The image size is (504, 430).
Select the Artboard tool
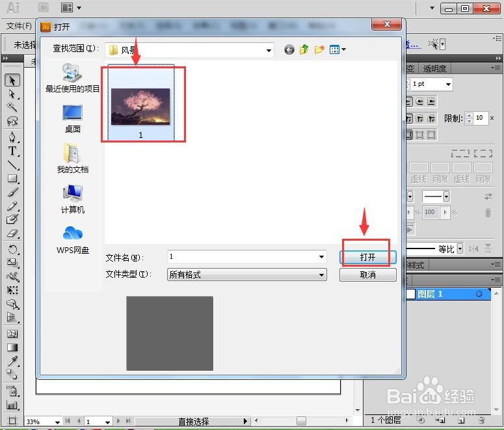(12, 421)
